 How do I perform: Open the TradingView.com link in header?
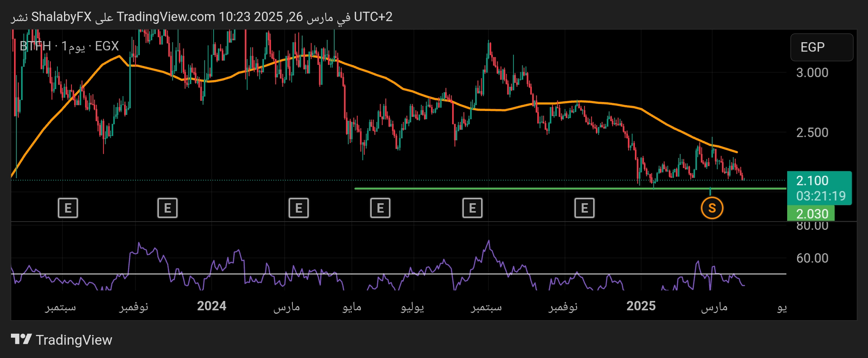click(x=166, y=17)
